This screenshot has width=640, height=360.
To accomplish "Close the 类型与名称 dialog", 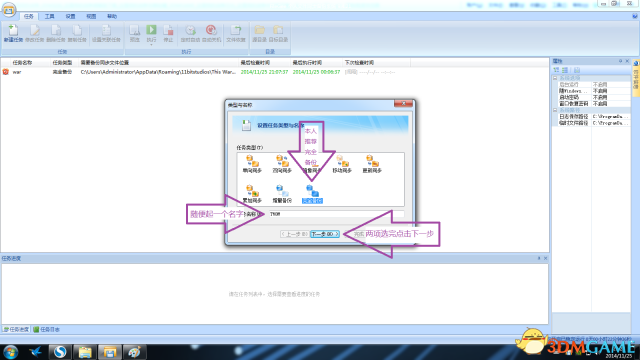I will (x=403, y=104).
